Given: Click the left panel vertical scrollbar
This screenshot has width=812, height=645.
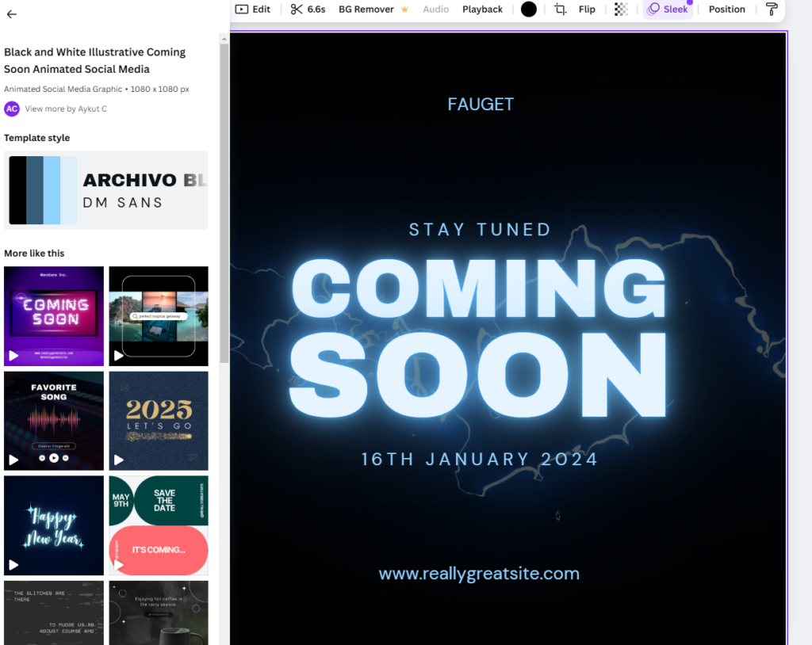Looking at the screenshot, I should [x=224, y=198].
